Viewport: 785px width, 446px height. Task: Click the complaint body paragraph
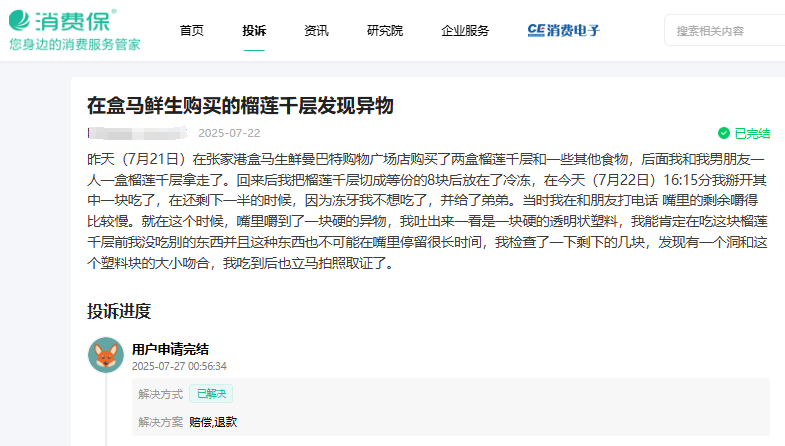click(428, 211)
